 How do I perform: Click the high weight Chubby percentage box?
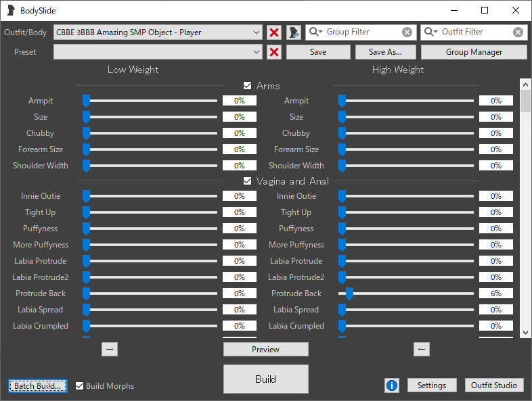[495, 133]
